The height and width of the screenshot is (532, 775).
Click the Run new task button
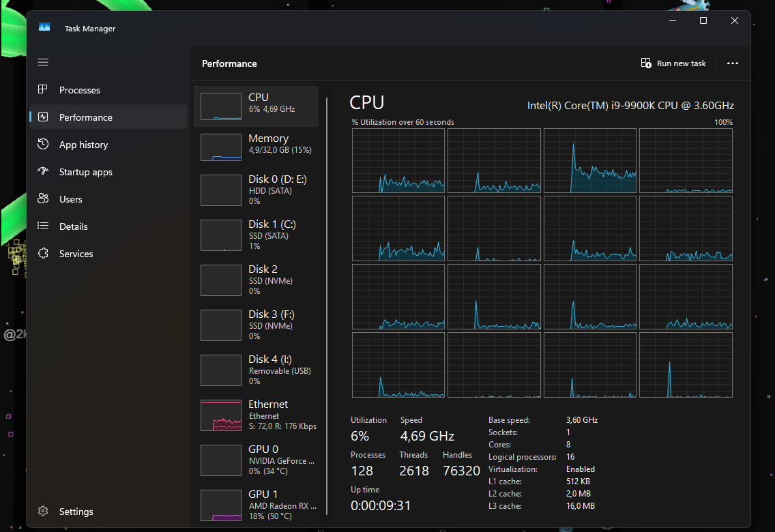point(673,63)
